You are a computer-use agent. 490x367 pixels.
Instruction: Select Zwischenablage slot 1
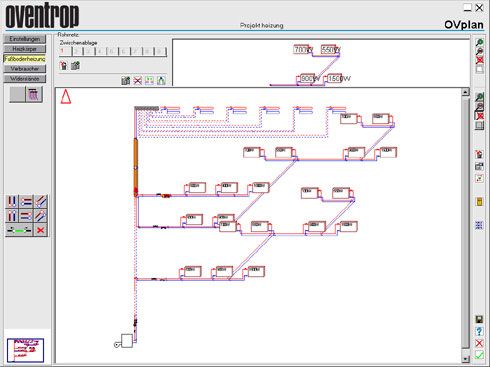click(x=65, y=51)
